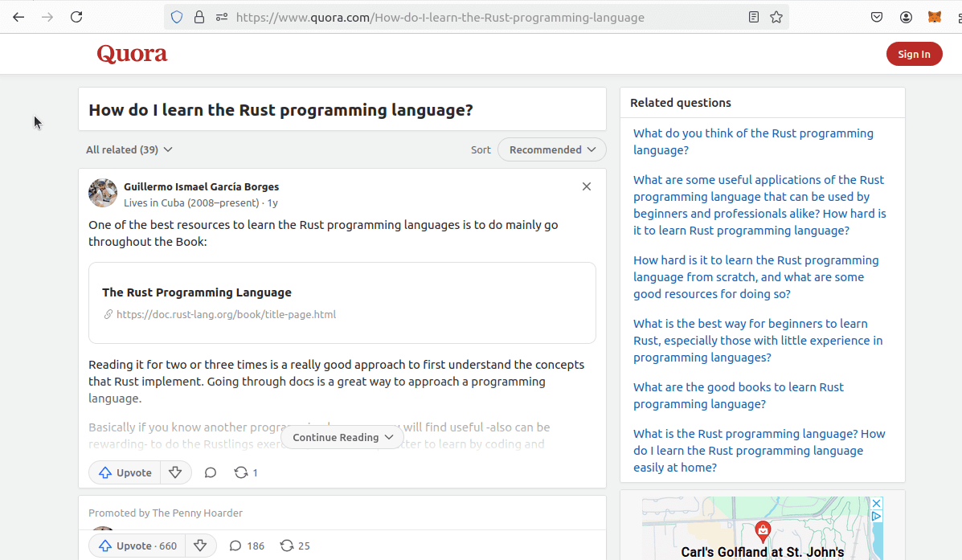Click the share icon with 25 shares
The height and width of the screenshot is (560, 962).
click(x=295, y=546)
